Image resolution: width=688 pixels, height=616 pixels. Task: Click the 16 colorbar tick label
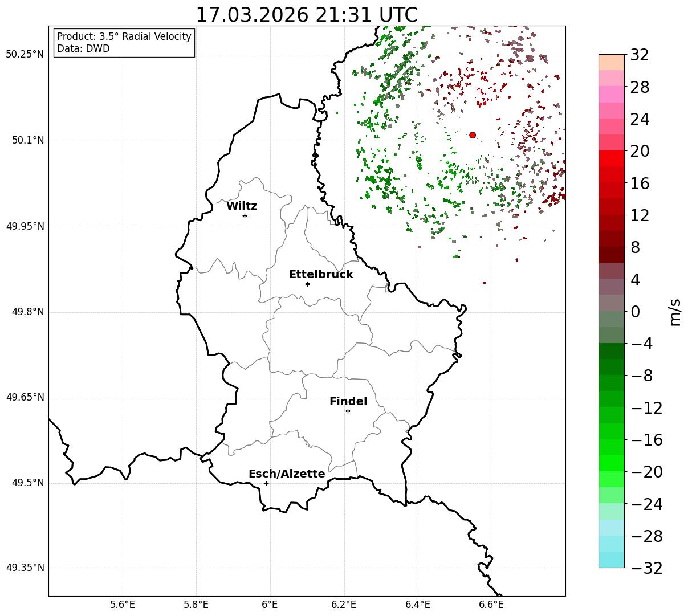(x=640, y=183)
